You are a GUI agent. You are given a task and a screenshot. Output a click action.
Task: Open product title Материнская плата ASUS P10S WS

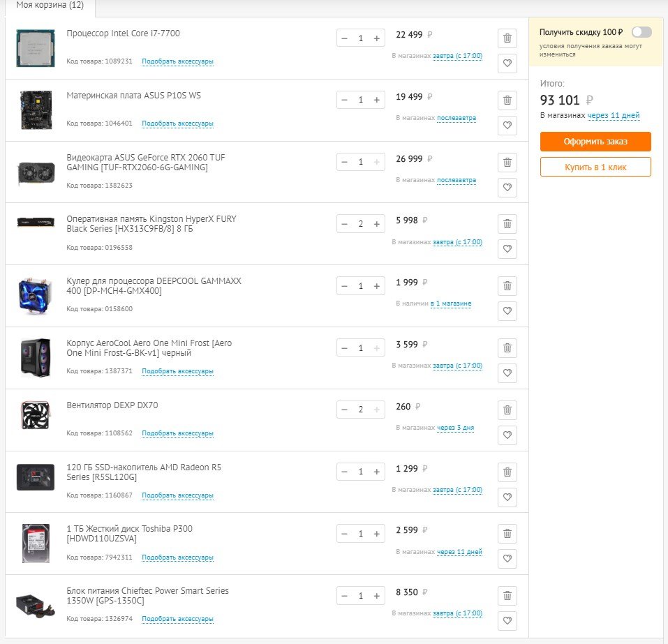coord(133,96)
